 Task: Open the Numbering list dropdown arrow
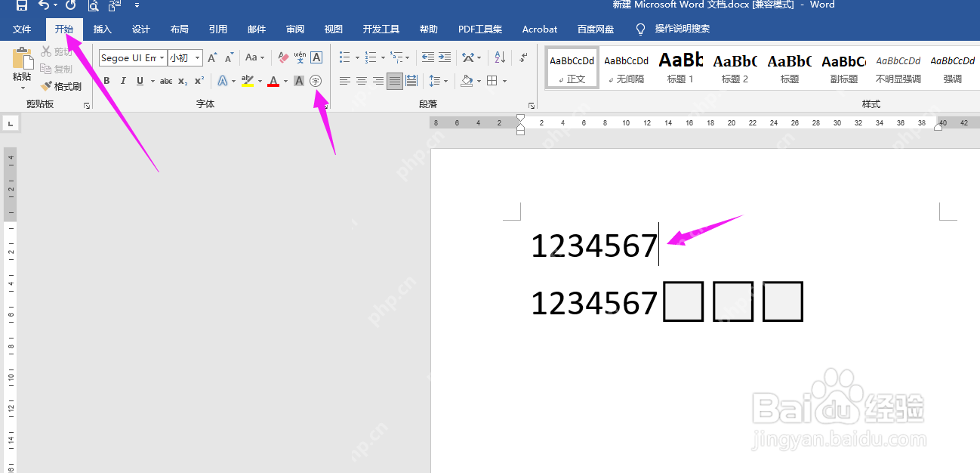click(x=383, y=57)
